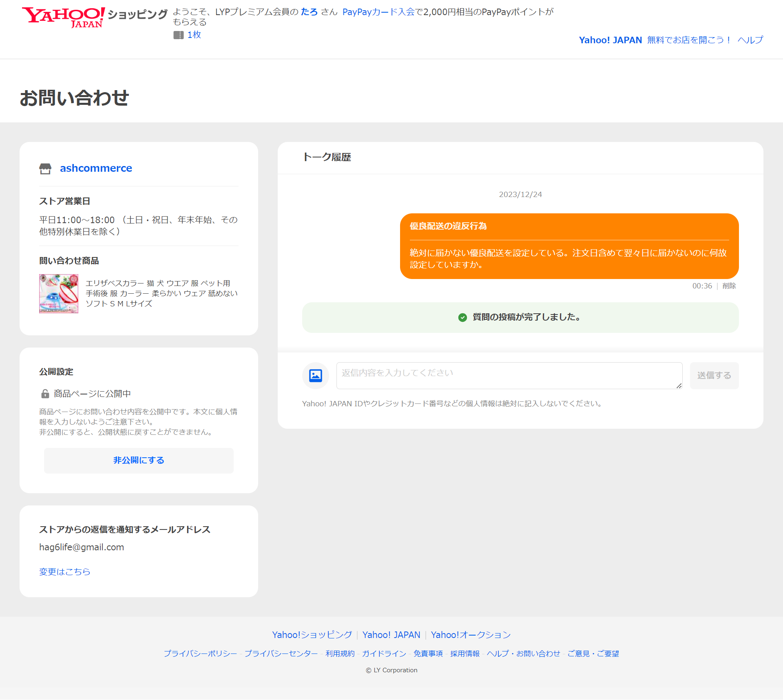Click the product thumbnail image
The image size is (783, 700).
click(59, 294)
